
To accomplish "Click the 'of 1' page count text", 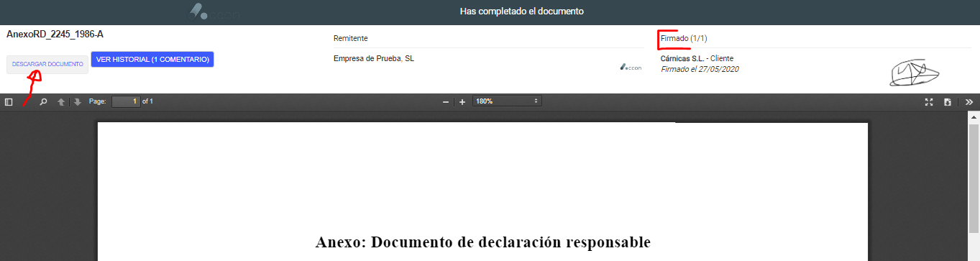I will pyautogui.click(x=147, y=101).
